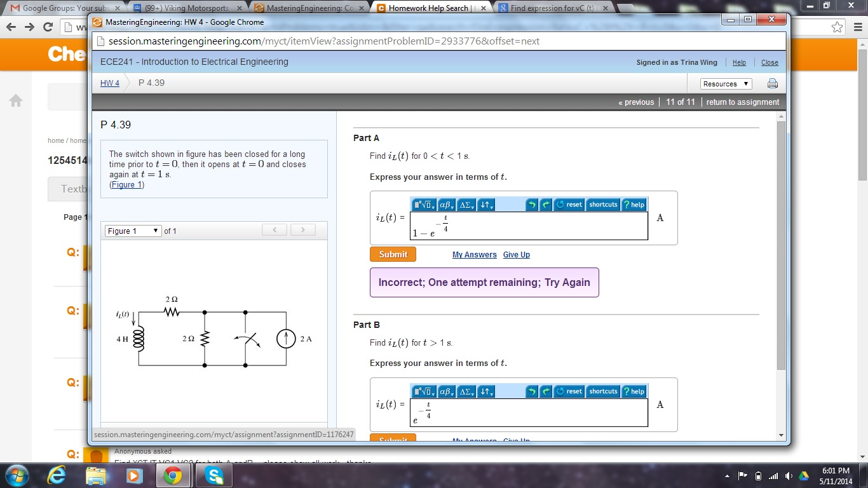Open Part A templates (square root) menu
The image size is (868, 488).
click(x=424, y=205)
